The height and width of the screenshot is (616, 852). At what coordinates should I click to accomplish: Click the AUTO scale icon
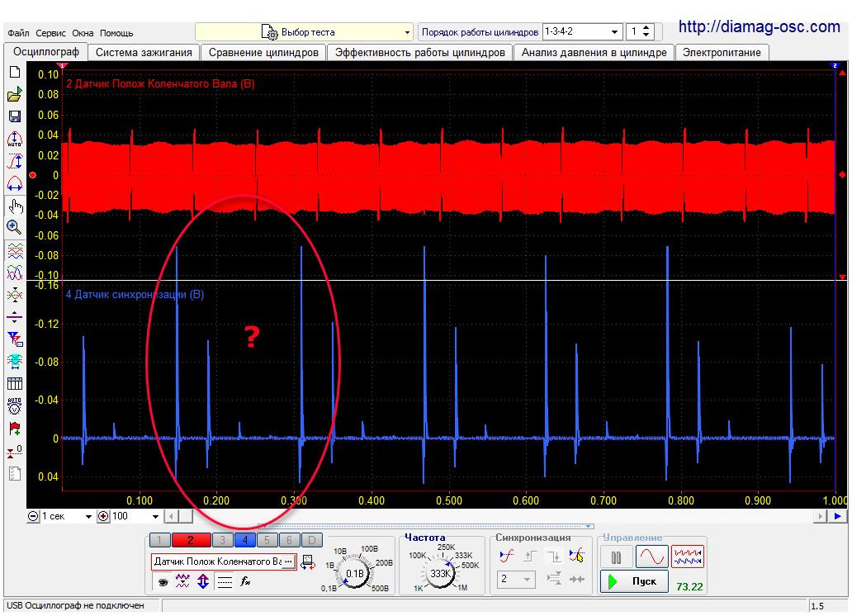pyautogui.click(x=15, y=140)
